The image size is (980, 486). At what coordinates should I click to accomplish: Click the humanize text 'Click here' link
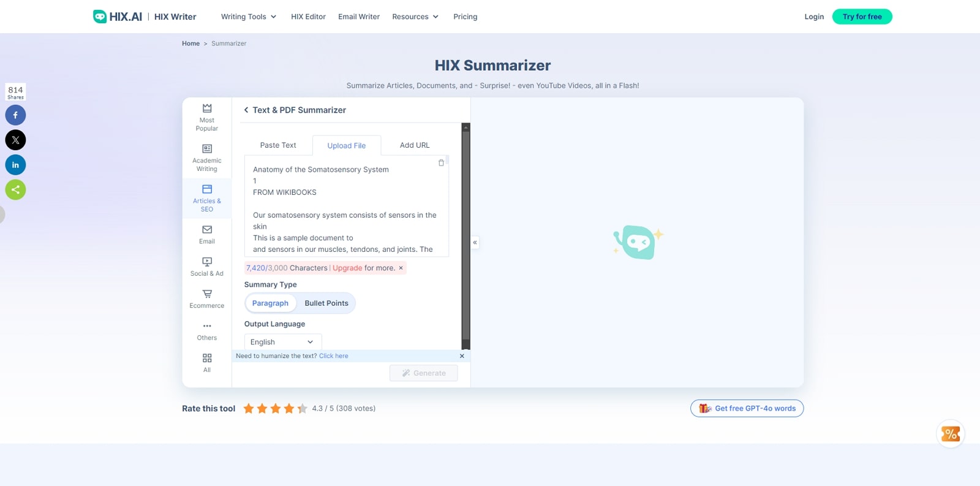334,356
